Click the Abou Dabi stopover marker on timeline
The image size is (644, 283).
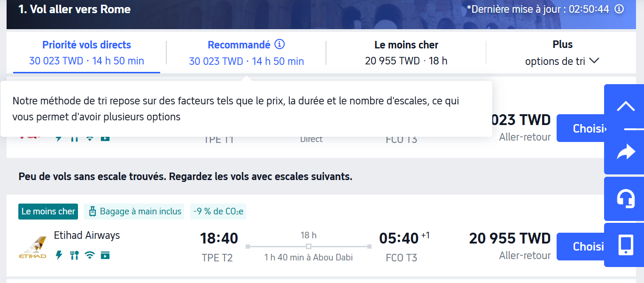point(308,246)
